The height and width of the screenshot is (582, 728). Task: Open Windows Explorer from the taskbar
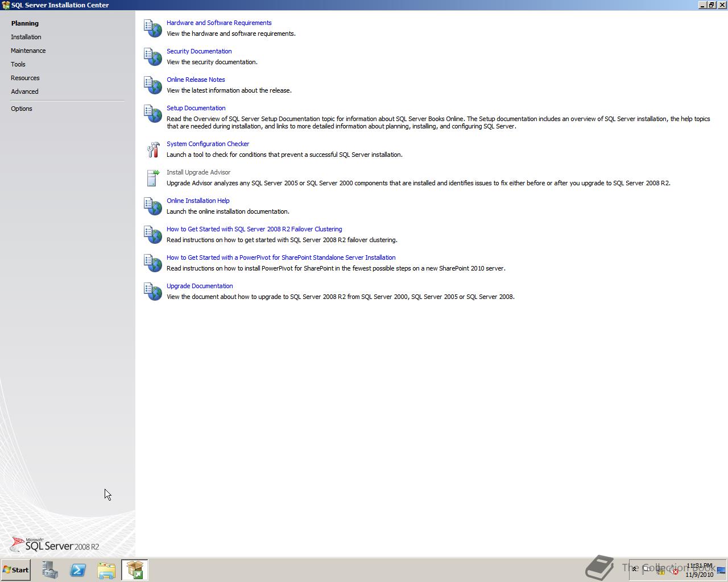(106, 570)
